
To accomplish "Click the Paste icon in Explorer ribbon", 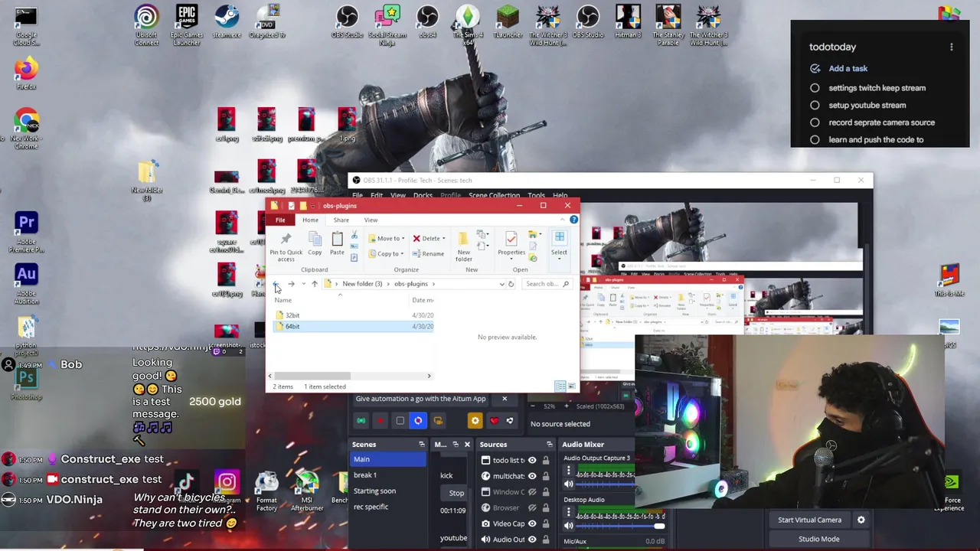I will (337, 245).
